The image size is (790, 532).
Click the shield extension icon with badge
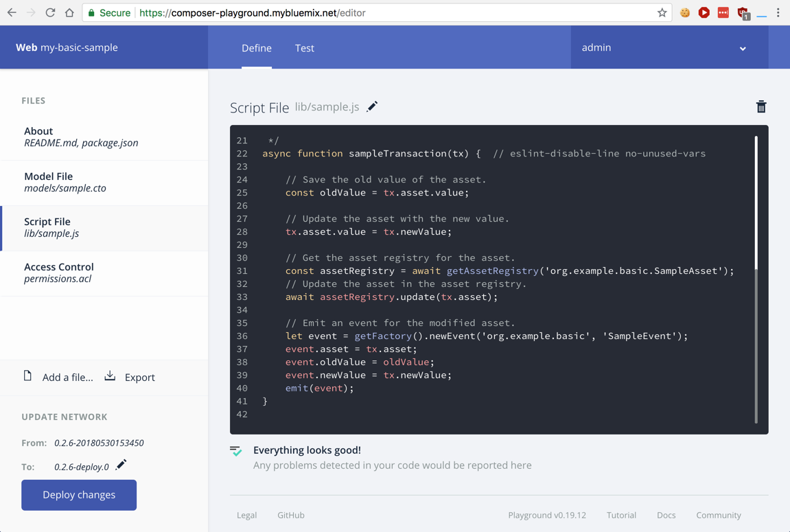point(743,13)
